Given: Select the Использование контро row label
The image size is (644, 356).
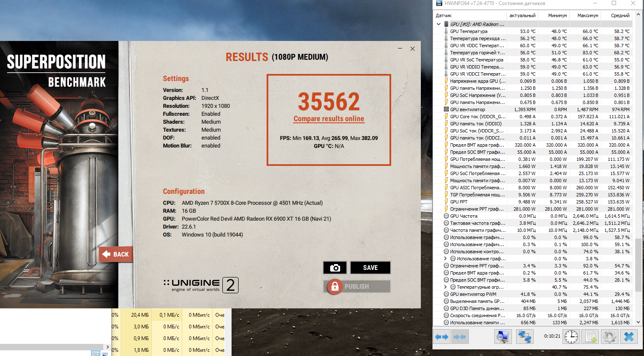Looking at the screenshot, I should pyautogui.click(x=478, y=252).
